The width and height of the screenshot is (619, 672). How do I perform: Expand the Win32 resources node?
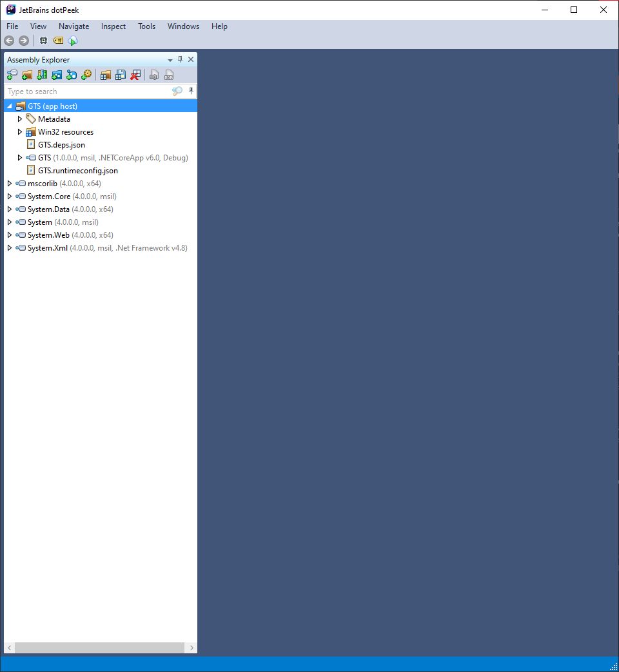click(x=20, y=132)
